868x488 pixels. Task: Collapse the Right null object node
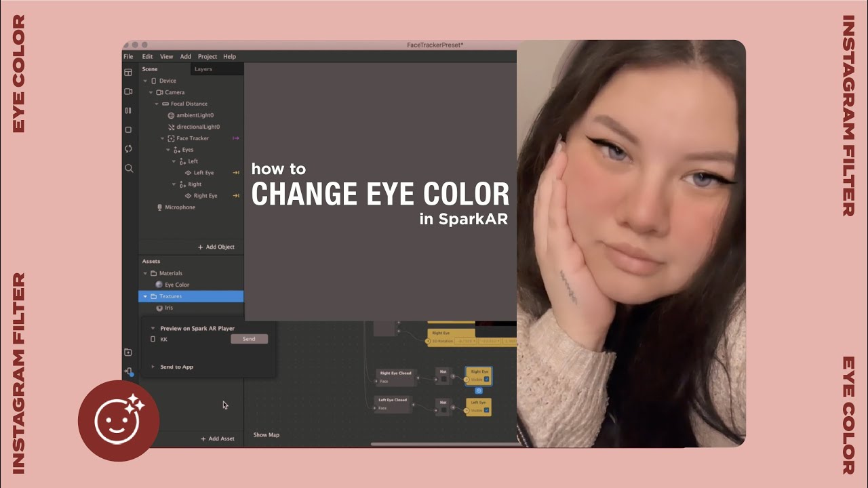tap(174, 184)
